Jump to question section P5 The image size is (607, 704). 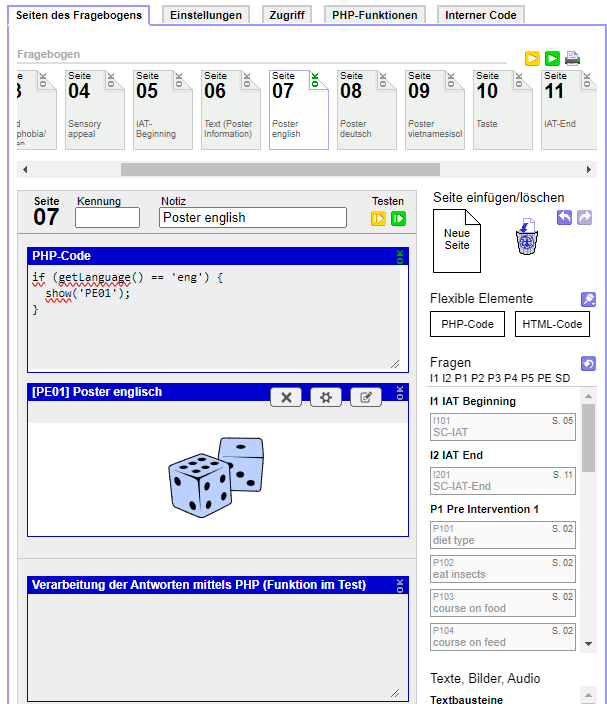click(527, 378)
